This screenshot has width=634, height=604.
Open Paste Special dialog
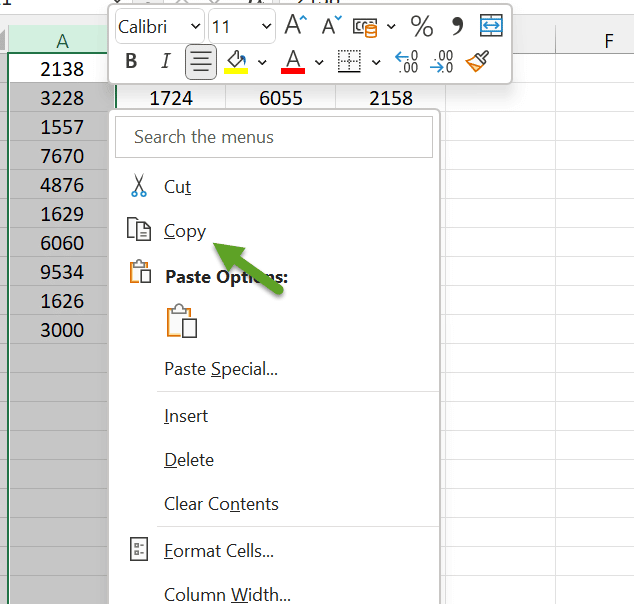274,369
